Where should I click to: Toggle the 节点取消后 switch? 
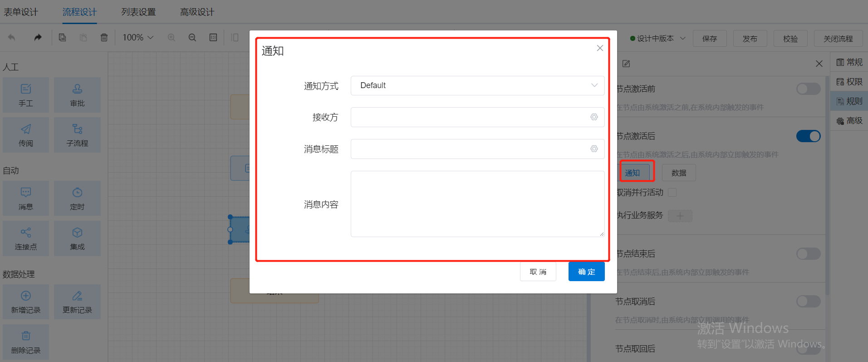809,302
